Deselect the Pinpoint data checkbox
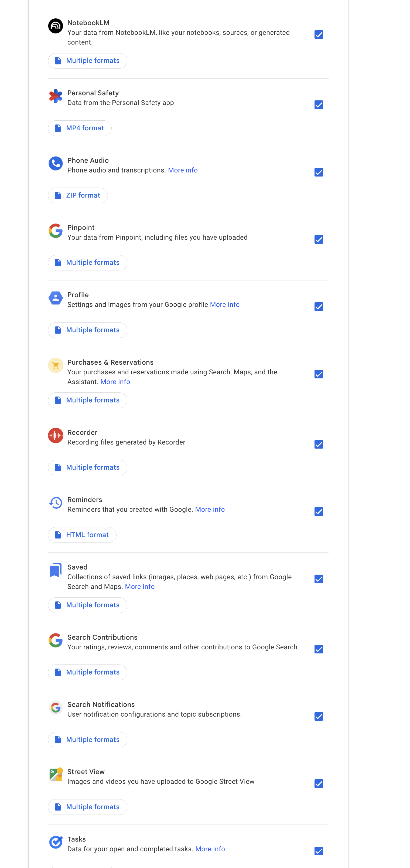410x868 pixels. (319, 240)
